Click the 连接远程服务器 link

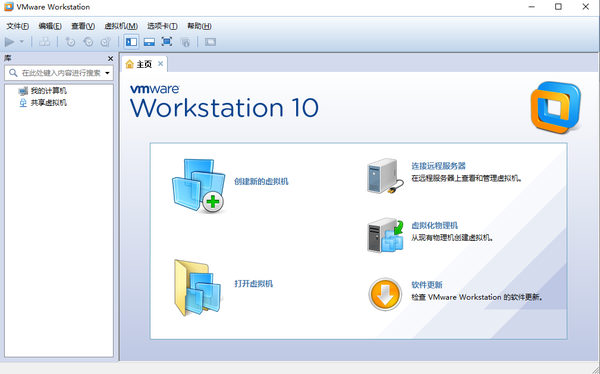point(439,166)
